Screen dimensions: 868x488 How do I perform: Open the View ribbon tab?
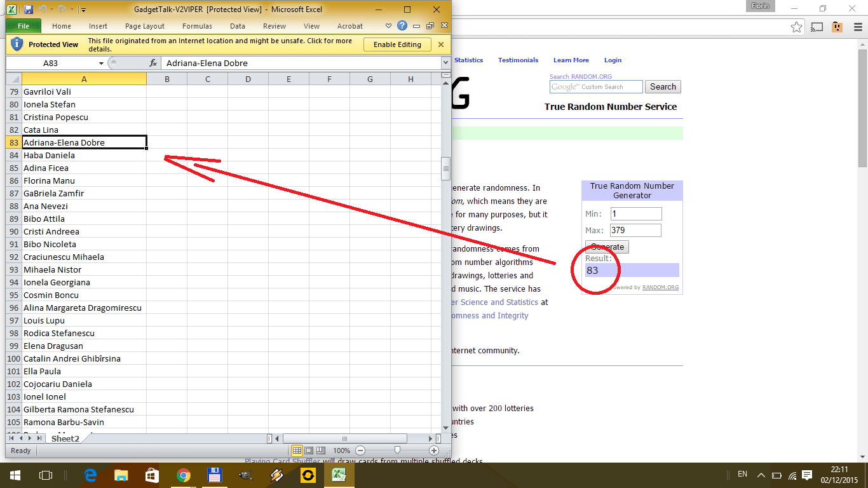pyautogui.click(x=311, y=26)
